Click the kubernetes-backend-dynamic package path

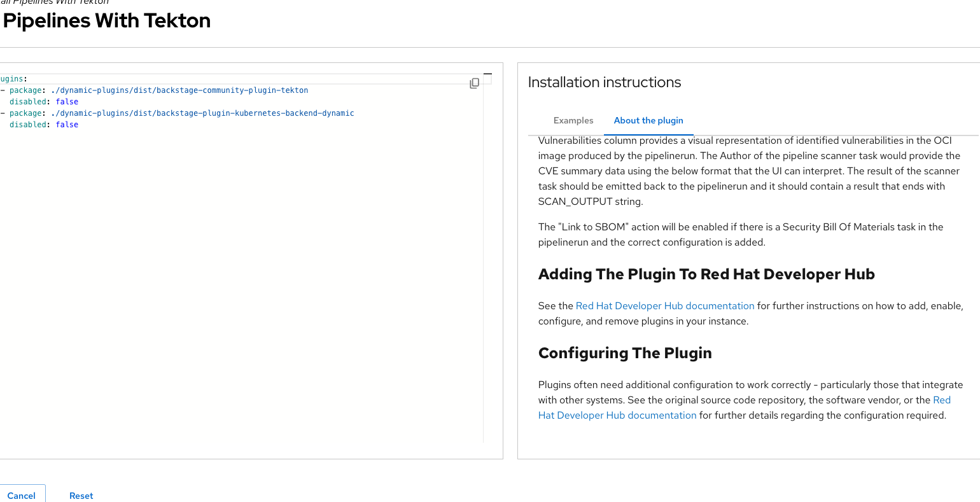tap(202, 113)
